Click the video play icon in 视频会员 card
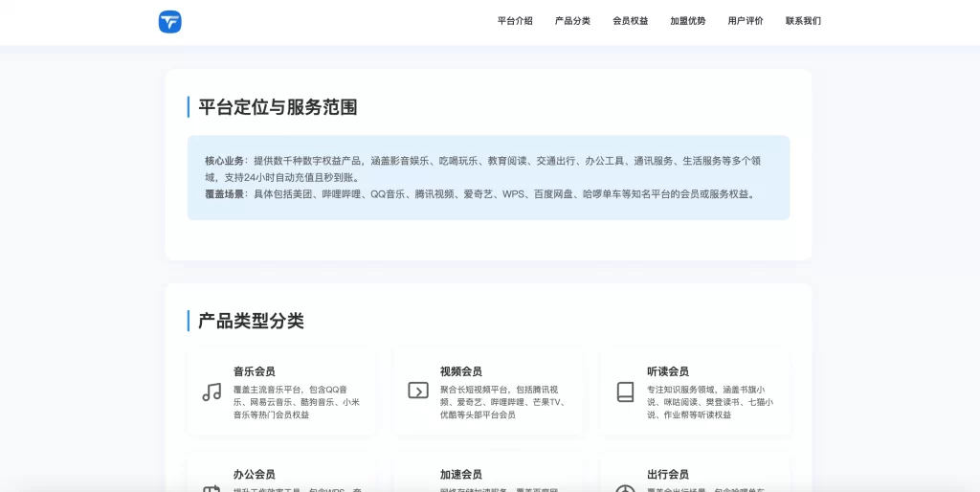 point(418,391)
